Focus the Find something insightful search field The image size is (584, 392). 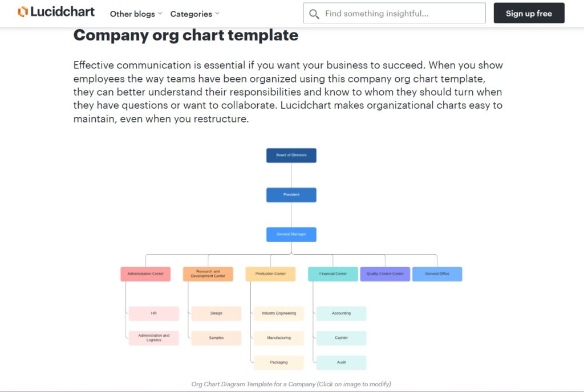[395, 13]
